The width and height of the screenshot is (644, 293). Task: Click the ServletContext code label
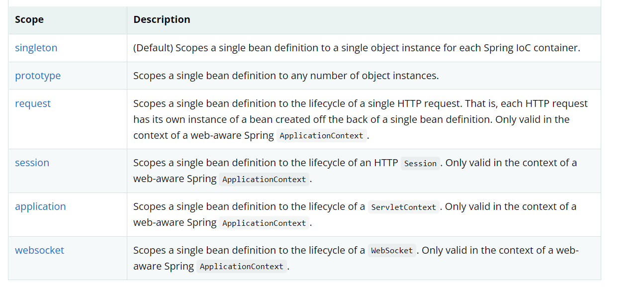(x=403, y=207)
